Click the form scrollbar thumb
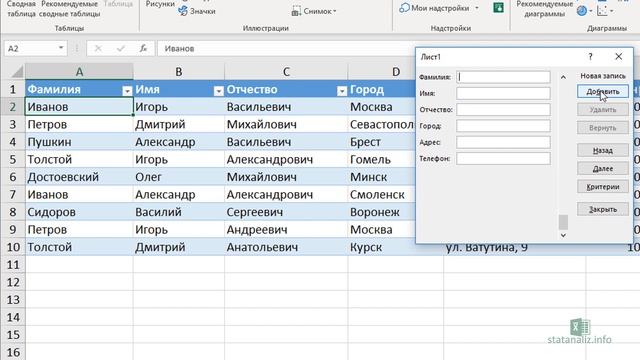Viewport: 640px width, 360px height. click(563, 222)
